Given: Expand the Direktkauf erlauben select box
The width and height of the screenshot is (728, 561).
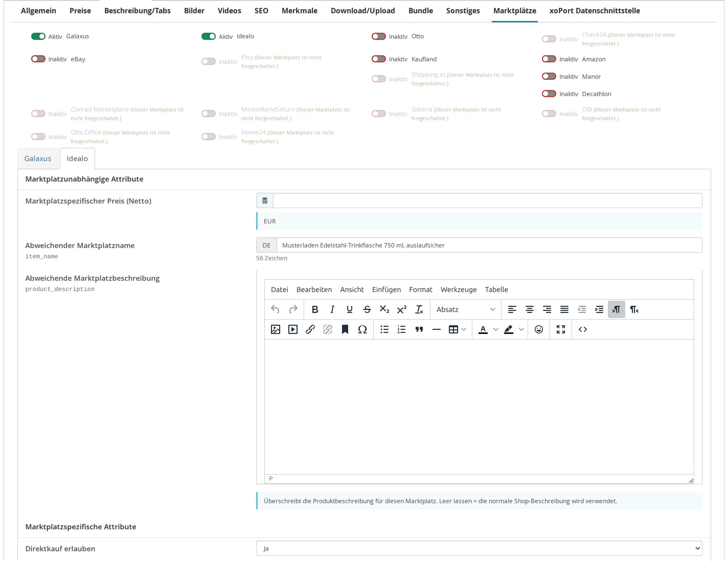Looking at the screenshot, I should (x=479, y=548).
